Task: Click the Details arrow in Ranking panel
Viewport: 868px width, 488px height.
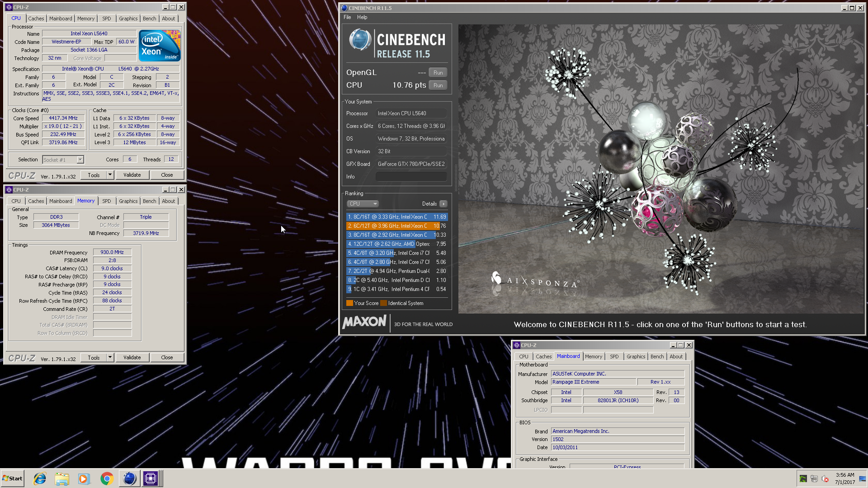Action: click(443, 204)
